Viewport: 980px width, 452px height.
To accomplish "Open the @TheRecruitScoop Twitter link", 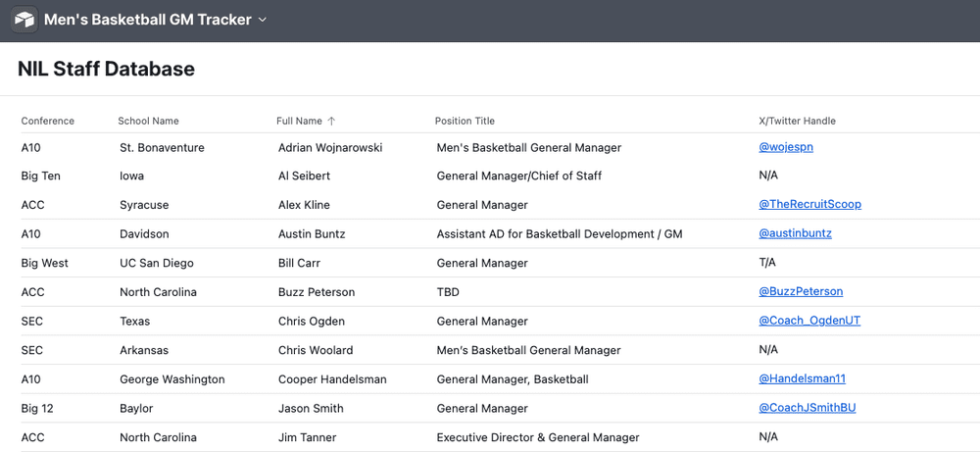I will 810,205.
